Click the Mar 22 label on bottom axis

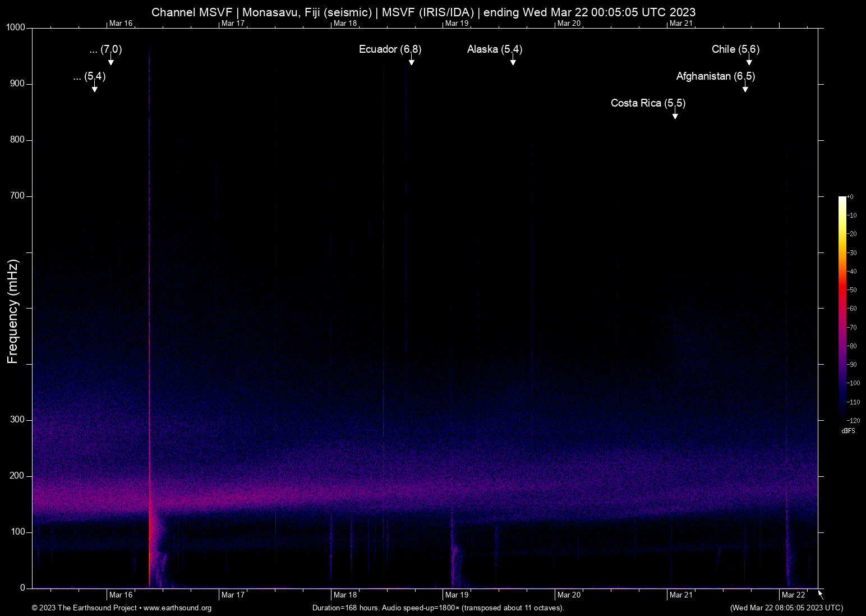click(793, 595)
